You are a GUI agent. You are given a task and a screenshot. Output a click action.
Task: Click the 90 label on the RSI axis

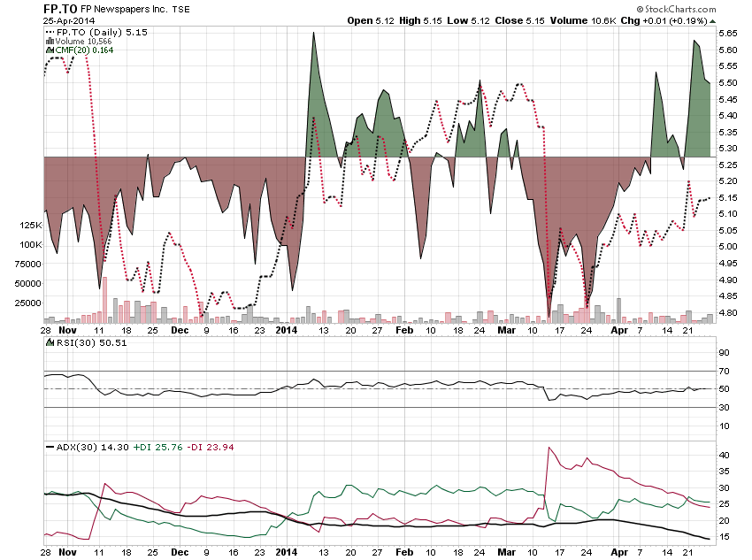[724, 352]
